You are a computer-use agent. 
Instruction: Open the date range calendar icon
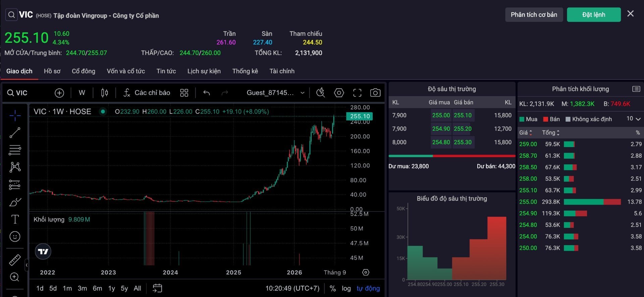click(157, 288)
